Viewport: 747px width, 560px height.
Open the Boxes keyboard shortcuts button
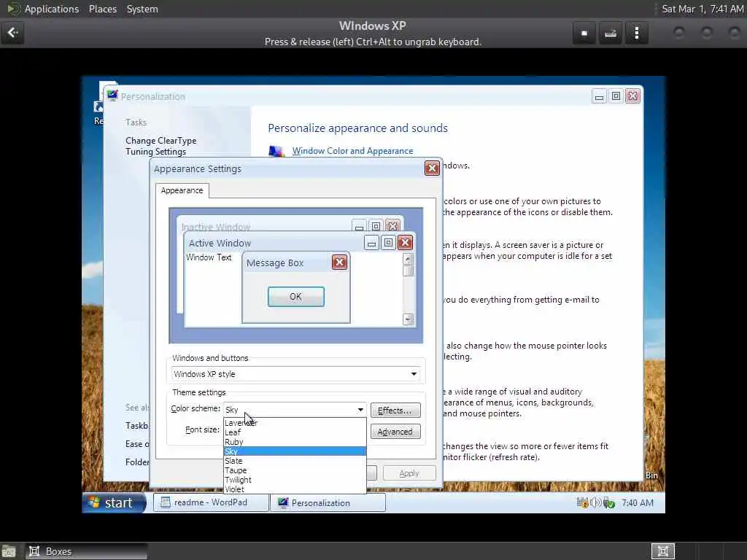611,33
